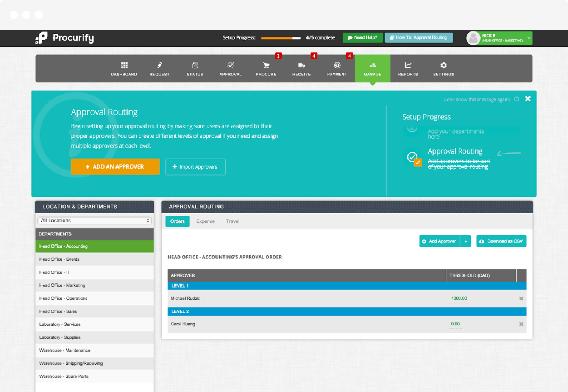Open the Manage hierarchy icon

pos(373,65)
